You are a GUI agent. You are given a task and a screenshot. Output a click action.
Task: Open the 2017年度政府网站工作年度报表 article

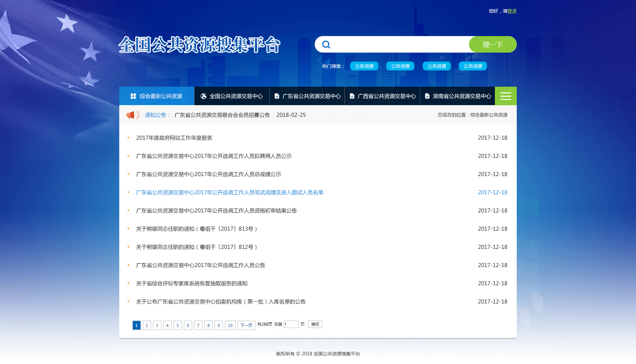[x=174, y=138]
